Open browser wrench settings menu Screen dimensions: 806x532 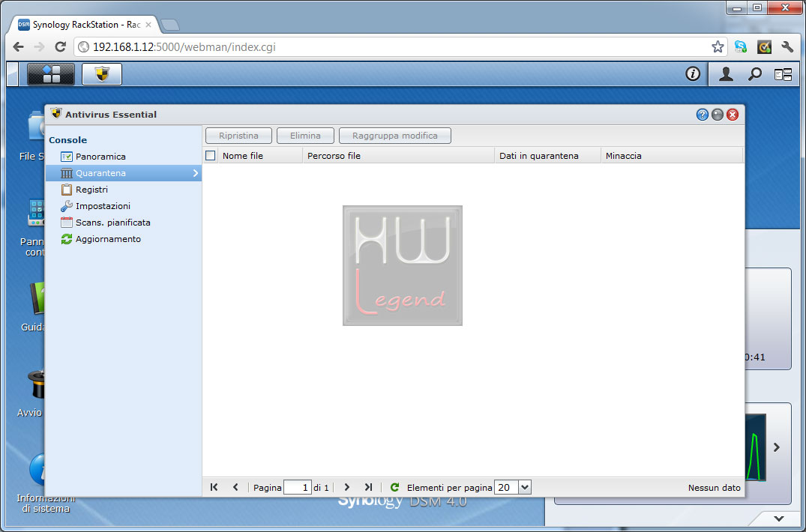(787, 46)
